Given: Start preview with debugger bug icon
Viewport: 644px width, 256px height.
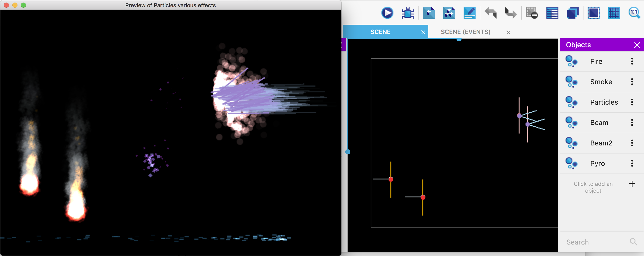Looking at the screenshot, I should [407, 13].
